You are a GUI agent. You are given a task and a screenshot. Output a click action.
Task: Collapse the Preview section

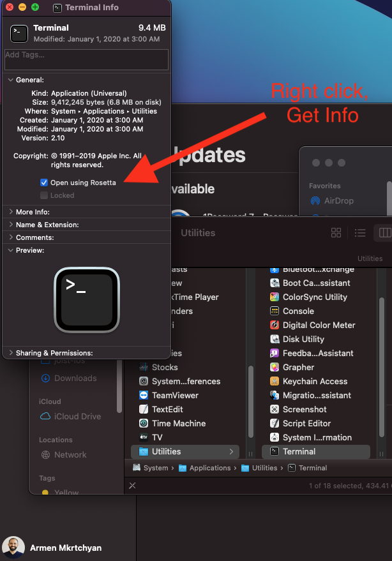pos(10,250)
